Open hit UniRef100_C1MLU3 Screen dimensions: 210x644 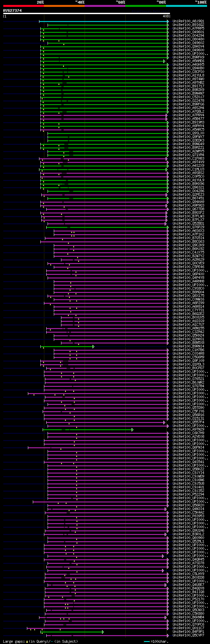[188, 169]
